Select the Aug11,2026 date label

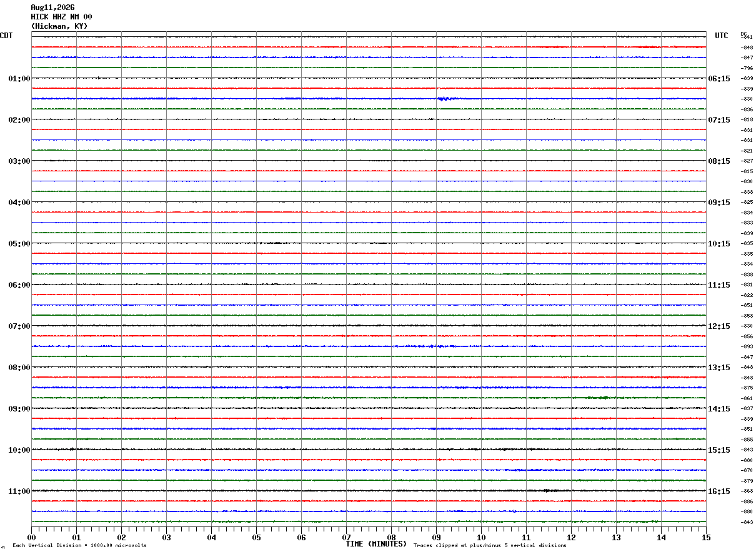(x=52, y=8)
